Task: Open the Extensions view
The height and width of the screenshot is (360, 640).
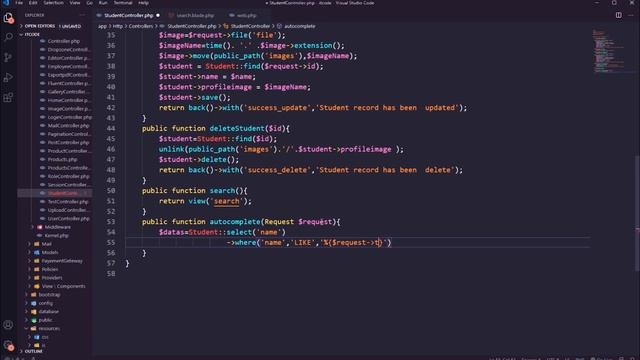Action: [8, 97]
